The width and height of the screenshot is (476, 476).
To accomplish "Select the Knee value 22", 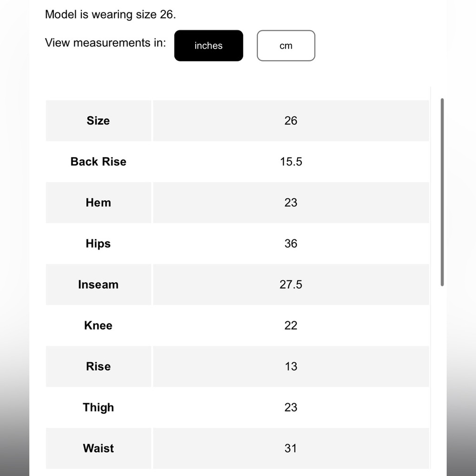I will tap(291, 326).
